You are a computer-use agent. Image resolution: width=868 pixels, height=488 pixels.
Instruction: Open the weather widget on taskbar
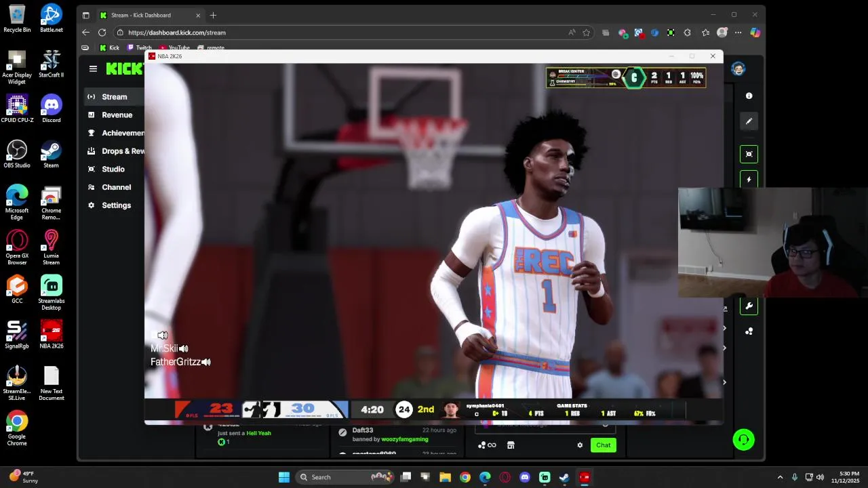pyautogui.click(x=24, y=477)
